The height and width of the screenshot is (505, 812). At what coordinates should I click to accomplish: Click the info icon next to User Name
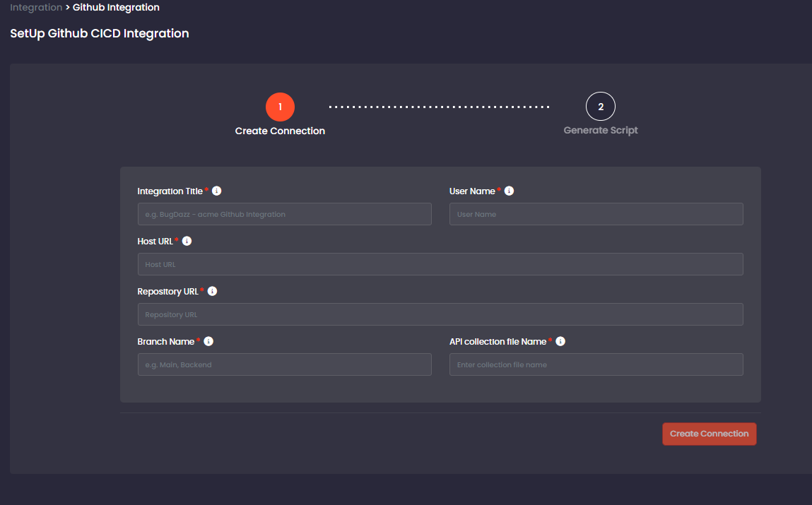[x=509, y=191]
